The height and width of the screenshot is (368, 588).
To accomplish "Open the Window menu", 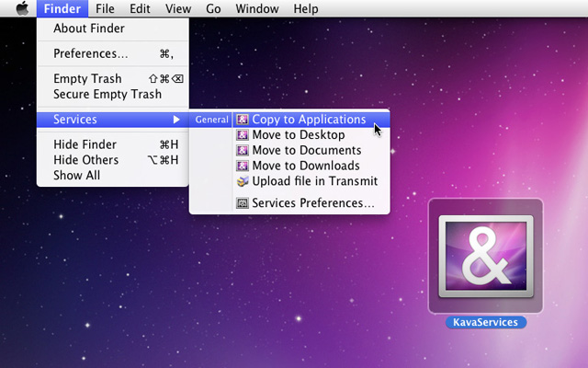I will pyautogui.click(x=257, y=9).
